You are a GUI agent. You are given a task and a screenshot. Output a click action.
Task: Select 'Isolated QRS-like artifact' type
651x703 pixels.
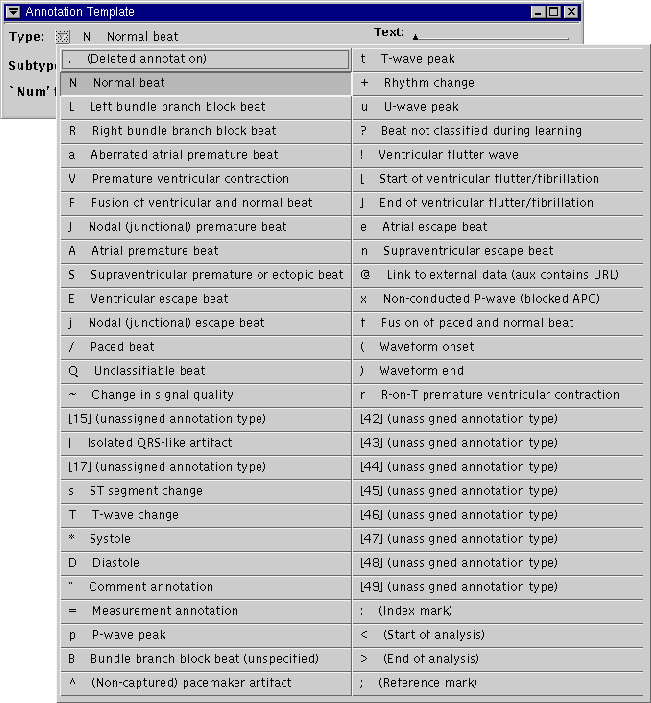pyautogui.click(x=205, y=443)
